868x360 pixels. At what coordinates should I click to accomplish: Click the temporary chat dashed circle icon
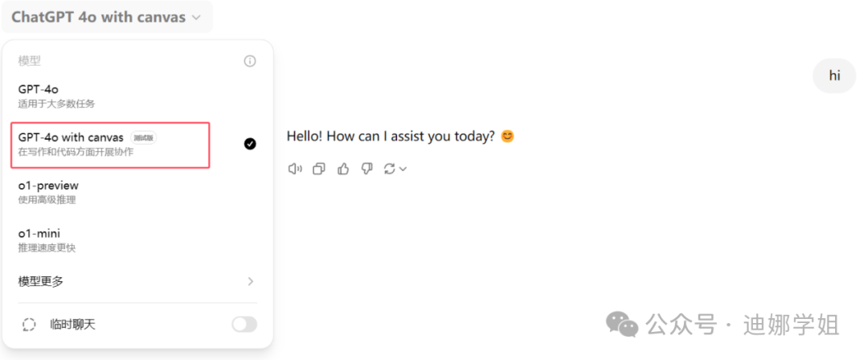30,325
